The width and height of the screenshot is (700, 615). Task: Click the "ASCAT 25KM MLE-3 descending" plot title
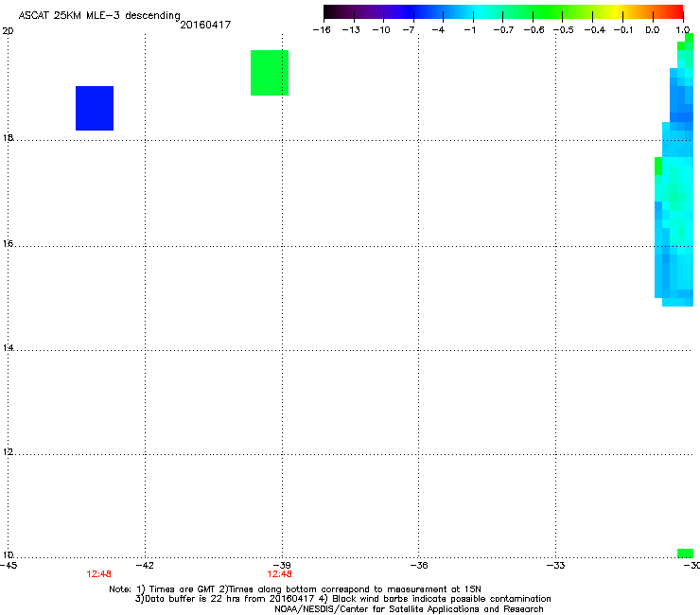[x=99, y=16]
